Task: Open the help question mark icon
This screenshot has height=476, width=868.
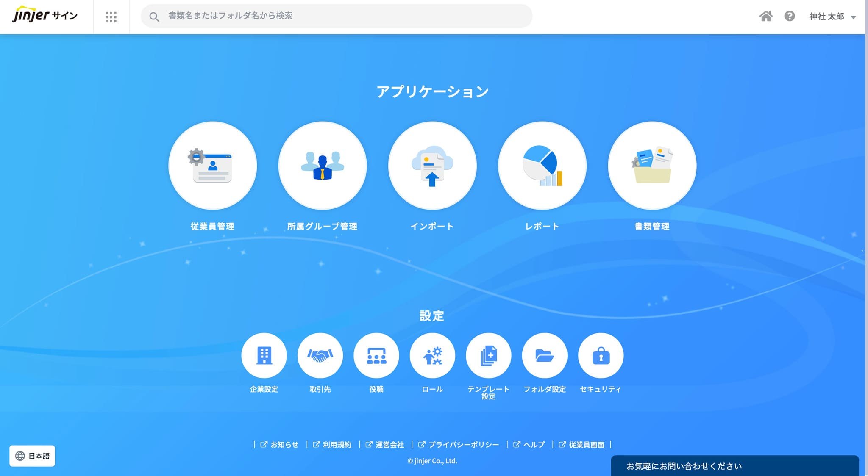Action: point(789,16)
